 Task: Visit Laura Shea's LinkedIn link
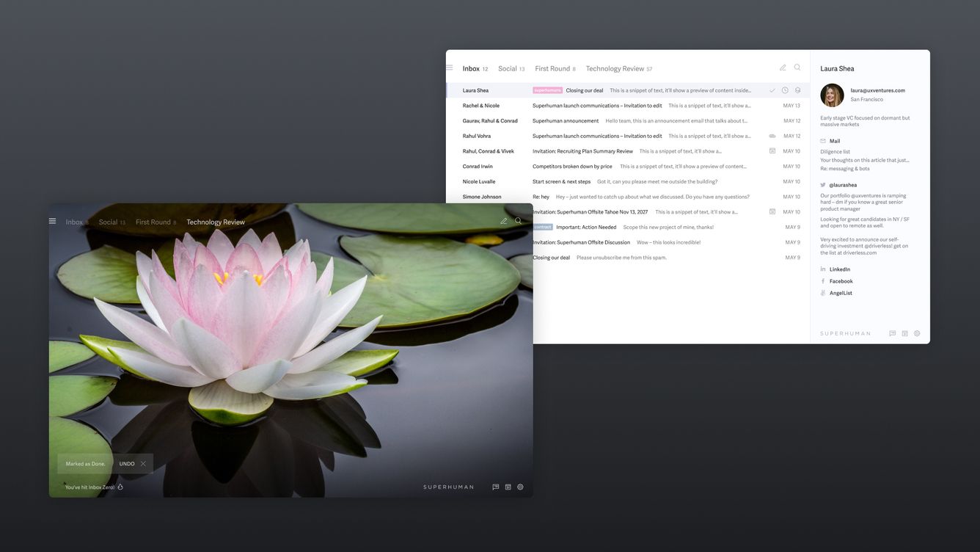(x=839, y=269)
